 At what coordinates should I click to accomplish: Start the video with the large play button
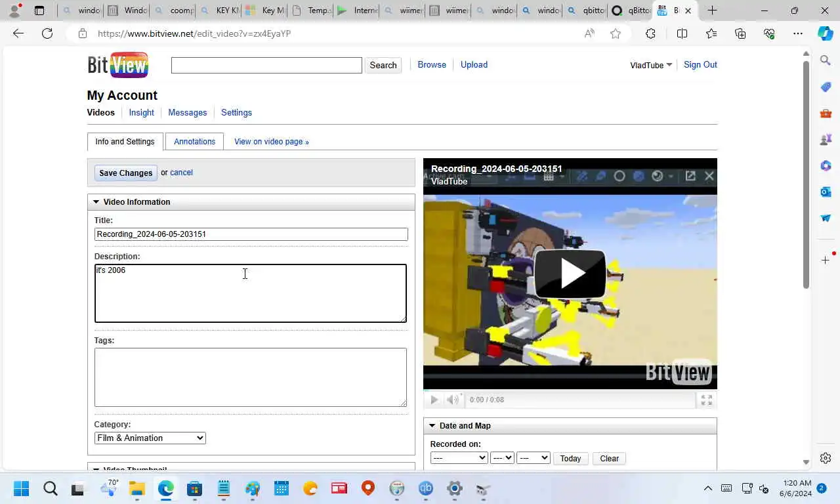(x=570, y=274)
